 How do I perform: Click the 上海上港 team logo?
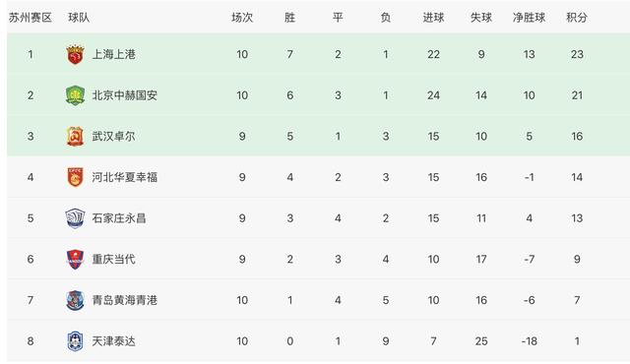75,54
